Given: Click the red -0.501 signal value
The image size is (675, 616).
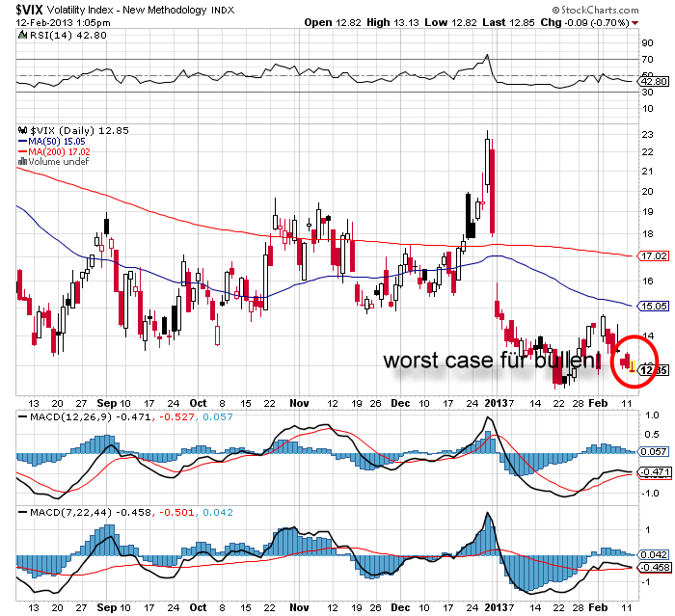Looking at the screenshot, I should click(176, 512).
